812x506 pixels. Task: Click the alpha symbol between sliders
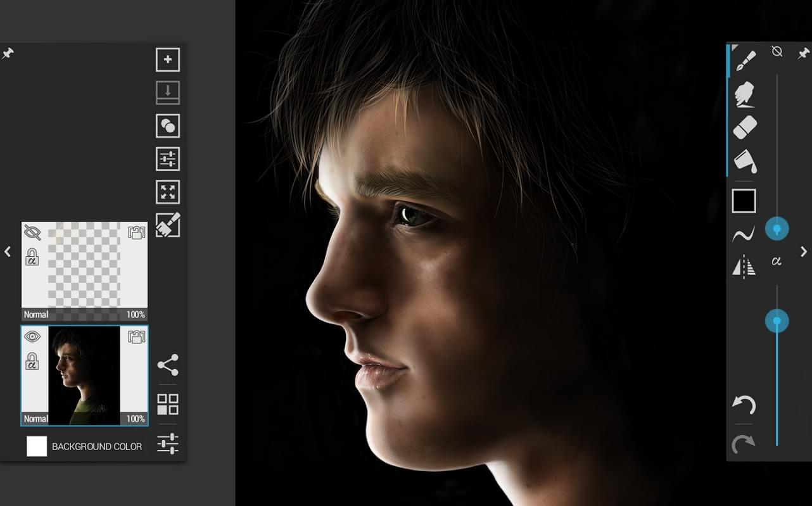click(x=777, y=260)
